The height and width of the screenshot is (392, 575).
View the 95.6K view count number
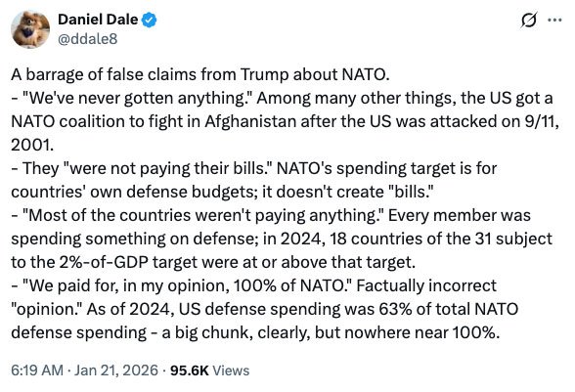pos(190,370)
